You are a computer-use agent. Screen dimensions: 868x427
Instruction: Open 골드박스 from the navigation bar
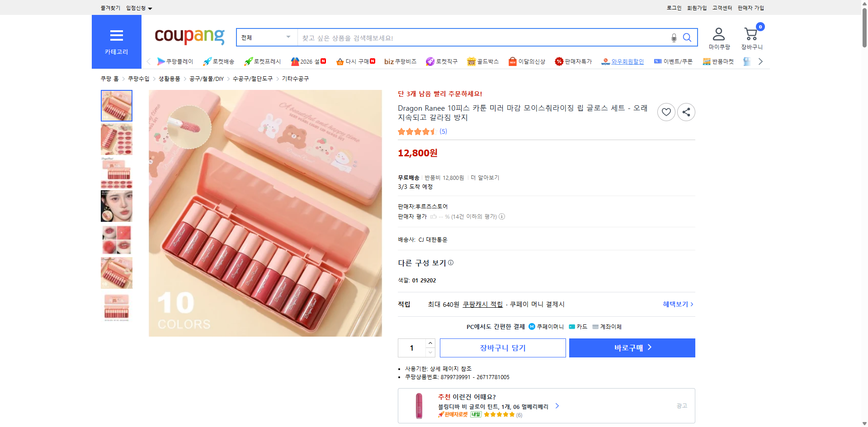(483, 61)
